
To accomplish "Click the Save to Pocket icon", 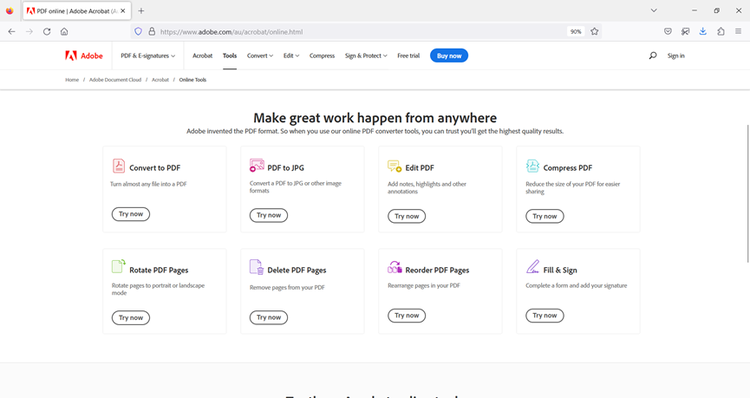I will click(668, 32).
